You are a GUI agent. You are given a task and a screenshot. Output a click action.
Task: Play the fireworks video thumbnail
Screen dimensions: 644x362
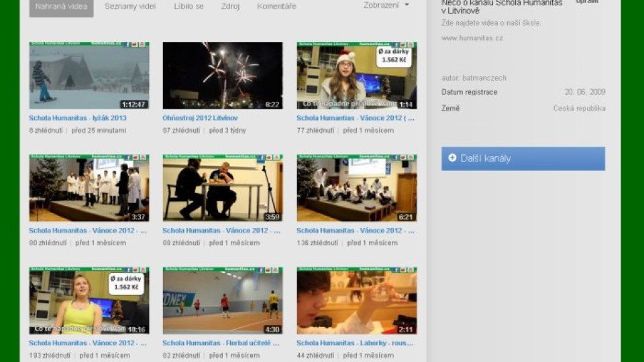click(222, 76)
